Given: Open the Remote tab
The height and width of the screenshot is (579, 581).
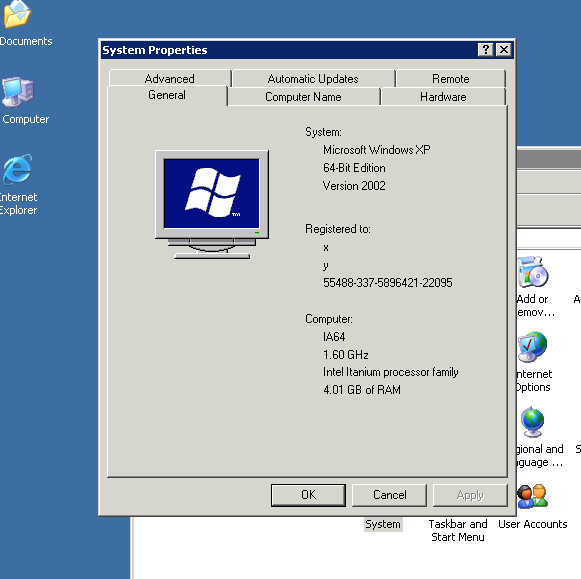Looking at the screenshot, I should [x=451, y=79].
